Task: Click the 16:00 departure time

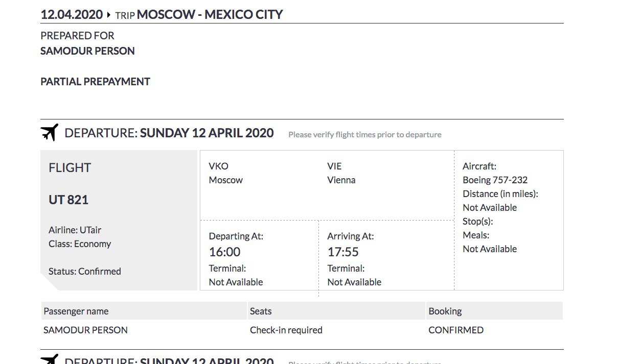Action: [224, 252]
